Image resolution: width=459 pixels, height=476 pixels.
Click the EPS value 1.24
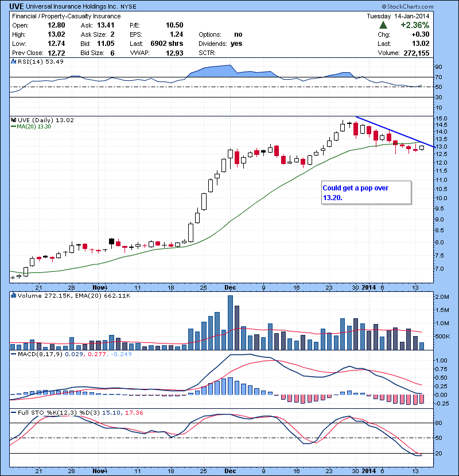pos(177,34)
